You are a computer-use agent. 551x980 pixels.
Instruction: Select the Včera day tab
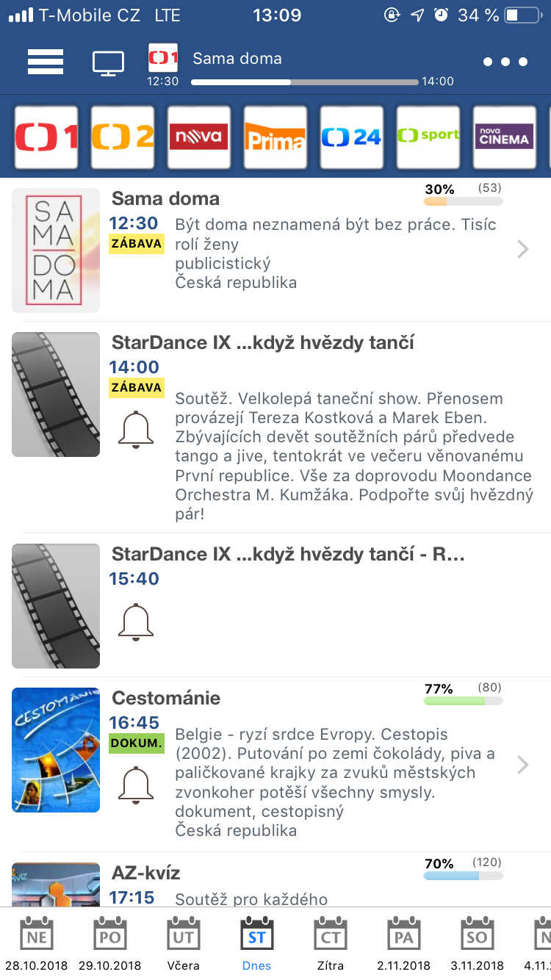(184, 945)
